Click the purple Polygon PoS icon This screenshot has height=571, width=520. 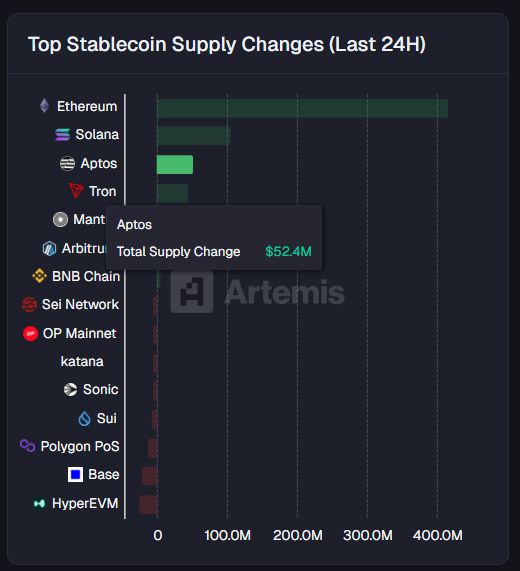click(27, 445)
